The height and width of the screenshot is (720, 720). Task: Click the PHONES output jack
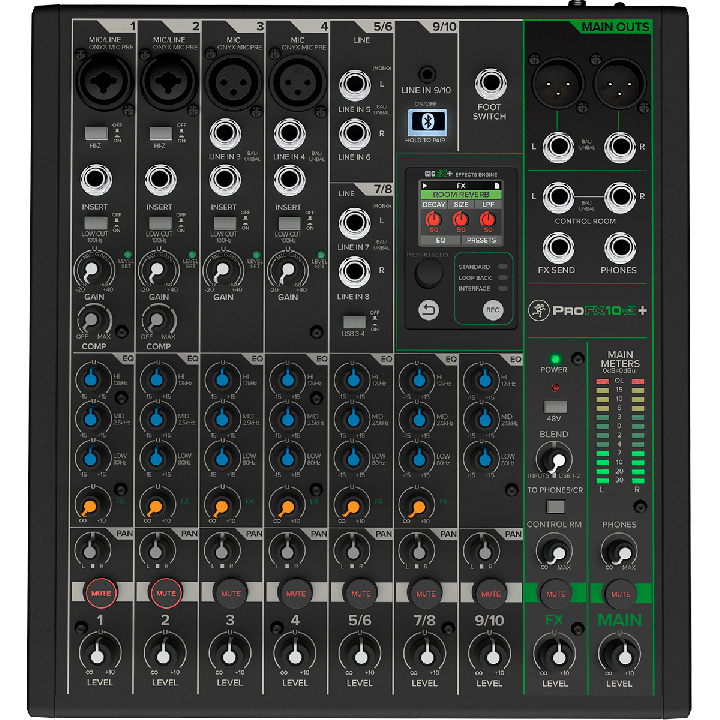620,248
